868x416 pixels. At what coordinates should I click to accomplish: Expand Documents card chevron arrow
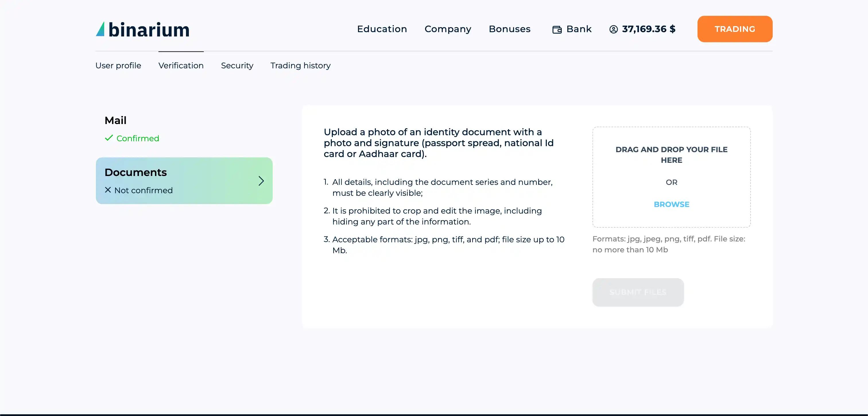261,181
